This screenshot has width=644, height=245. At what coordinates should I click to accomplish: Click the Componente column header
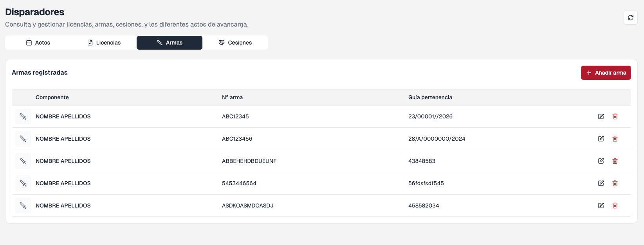pos(52,97)
